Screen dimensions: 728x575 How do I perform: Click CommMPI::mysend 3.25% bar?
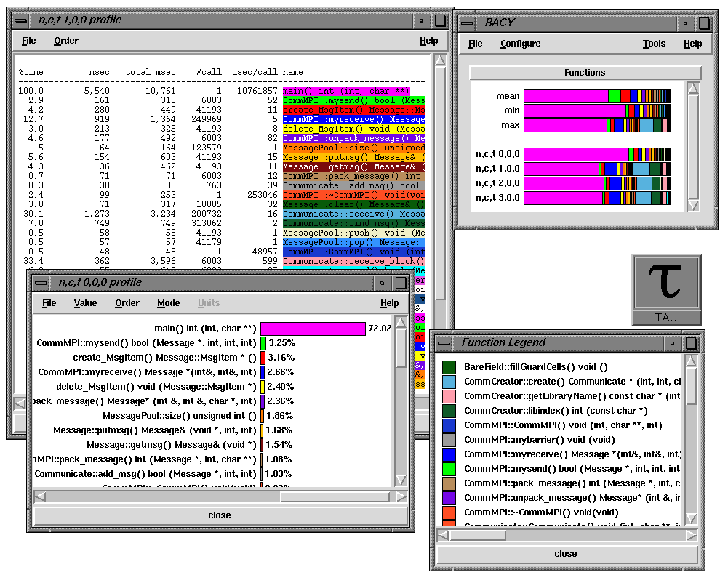tap(263, 343)
